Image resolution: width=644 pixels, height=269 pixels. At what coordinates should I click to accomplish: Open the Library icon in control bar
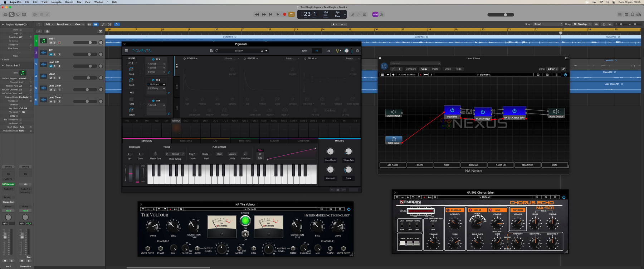5,15
